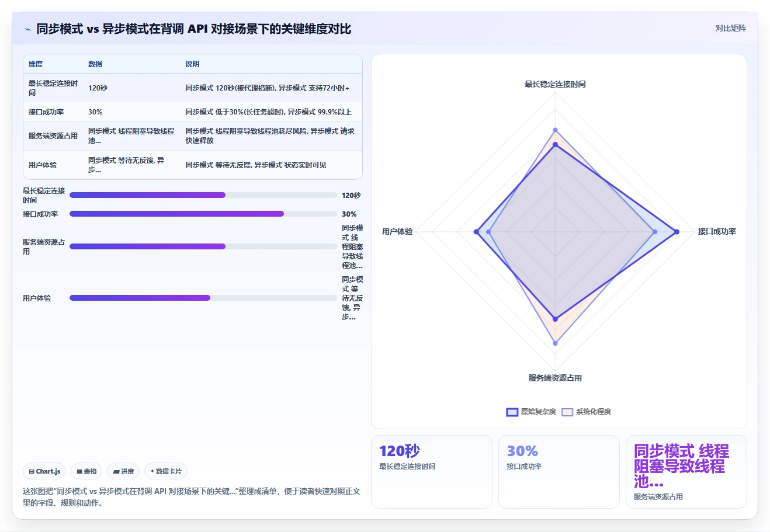
Task: Click the 对比矩阵 label in the header
Action: (731, 28)
